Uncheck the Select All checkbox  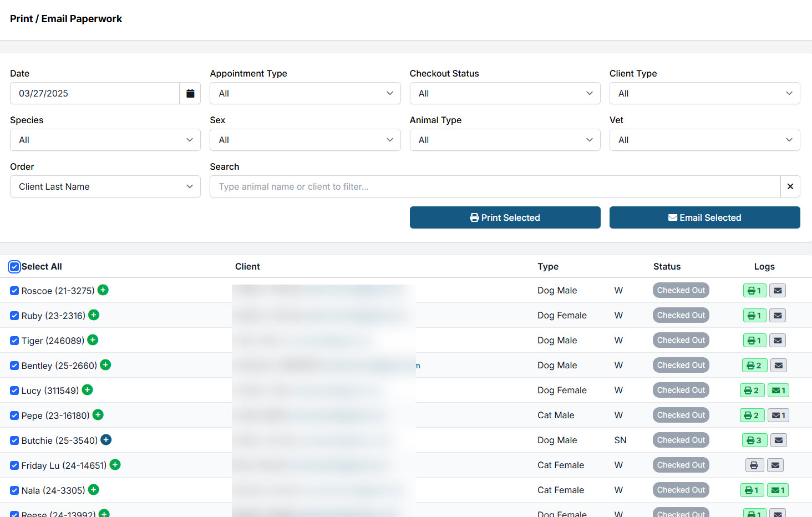[14, 267]
